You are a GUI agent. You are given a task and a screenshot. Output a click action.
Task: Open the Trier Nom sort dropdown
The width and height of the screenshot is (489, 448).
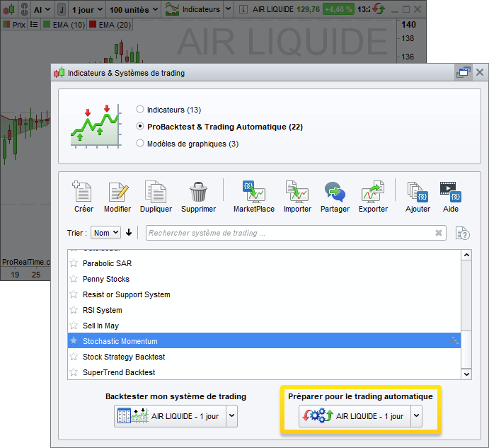coord(105,233)
